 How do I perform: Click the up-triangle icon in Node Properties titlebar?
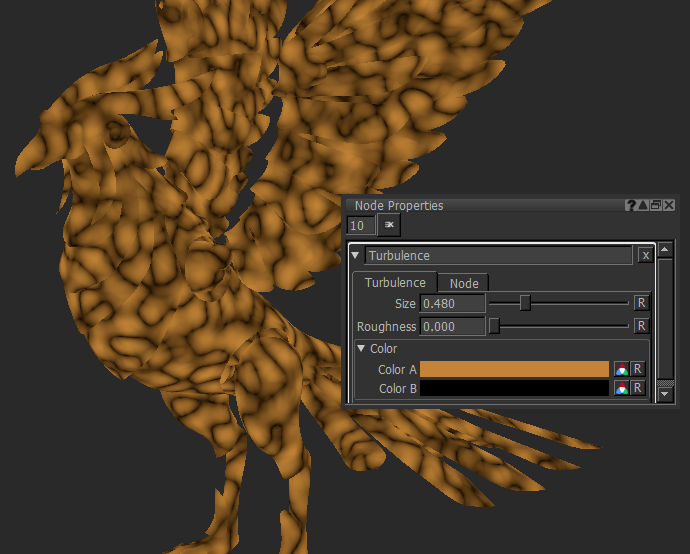(643, 205)
